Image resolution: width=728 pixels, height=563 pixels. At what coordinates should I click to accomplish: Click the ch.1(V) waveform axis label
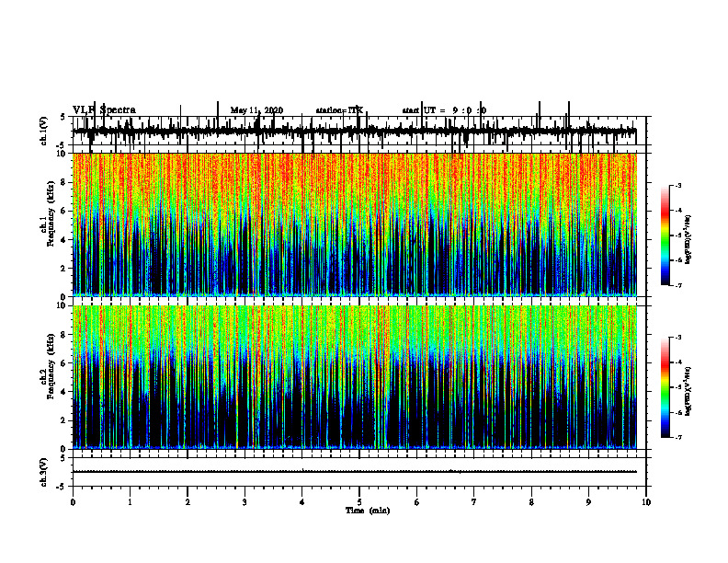pos(43,131)
